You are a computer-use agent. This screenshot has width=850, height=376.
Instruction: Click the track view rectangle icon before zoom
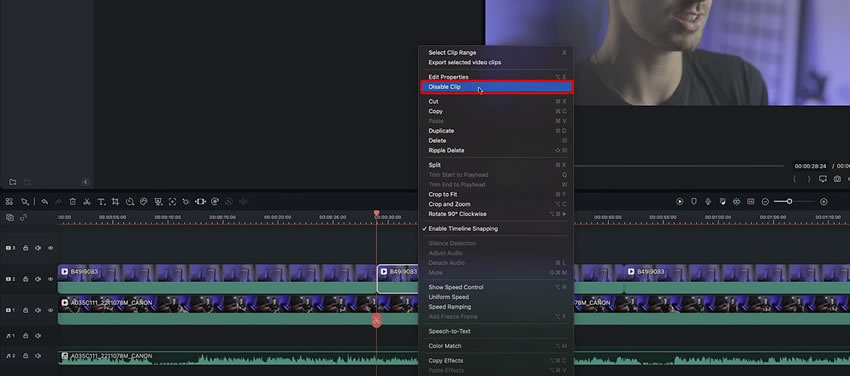click(751, 202)
